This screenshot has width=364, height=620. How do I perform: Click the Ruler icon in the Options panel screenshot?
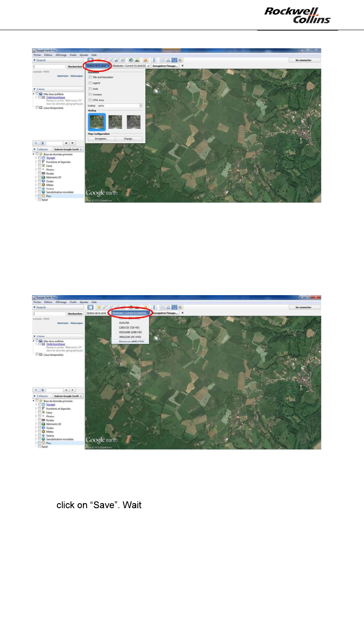154,60
